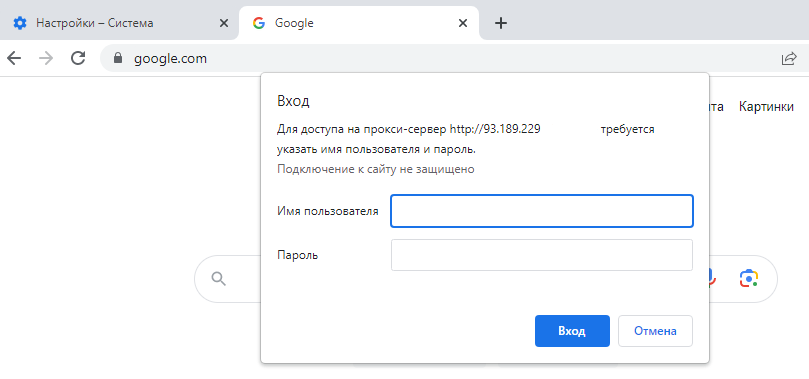Focus the Имя пользователя input field
The width and height of the screenshot is (809, 379).
tap(542, 211)
